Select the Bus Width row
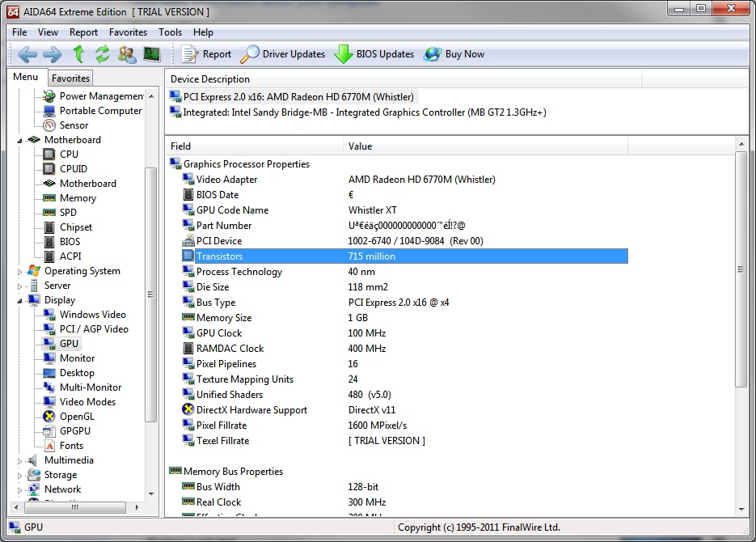The height and width of the screenshot is (542, 756). coord(404,486)
